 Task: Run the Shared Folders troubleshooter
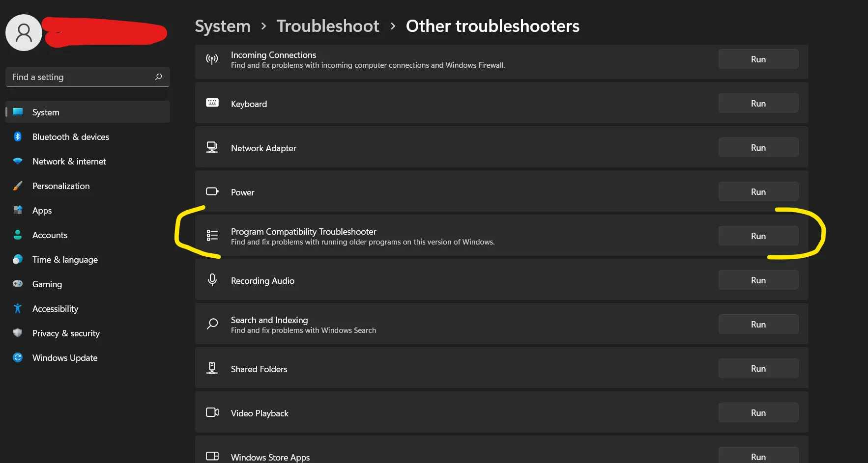[758, 369]
